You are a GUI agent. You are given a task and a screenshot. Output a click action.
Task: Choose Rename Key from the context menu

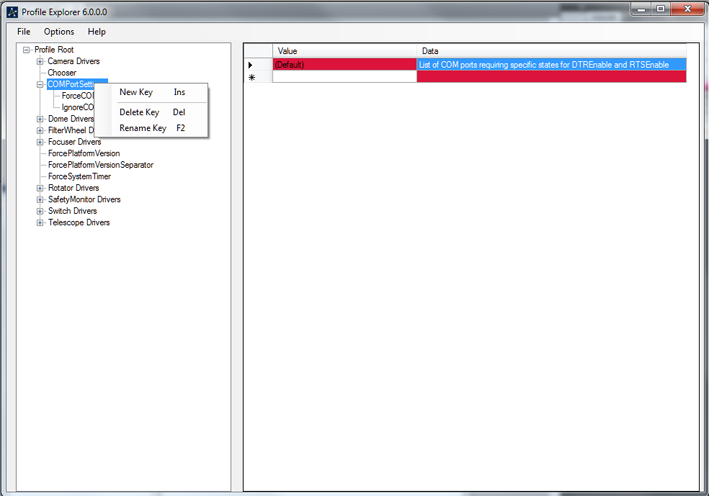(142, 128)
